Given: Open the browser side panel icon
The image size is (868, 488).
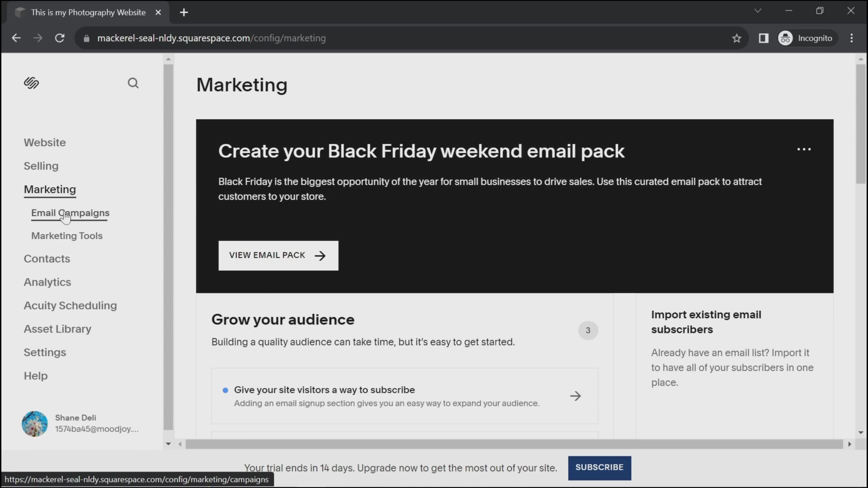Looking at the screenshot, I should tap(764, 38).
